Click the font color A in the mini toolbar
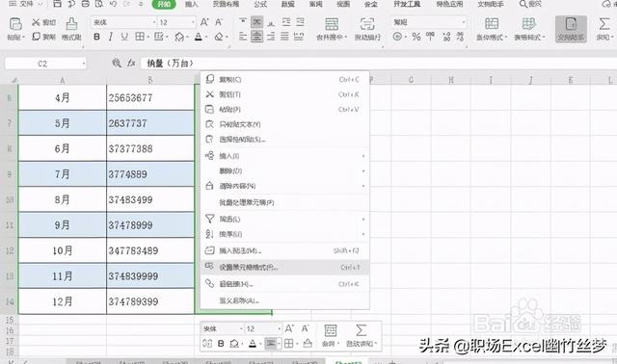617x364 pixels. [253, 344]
